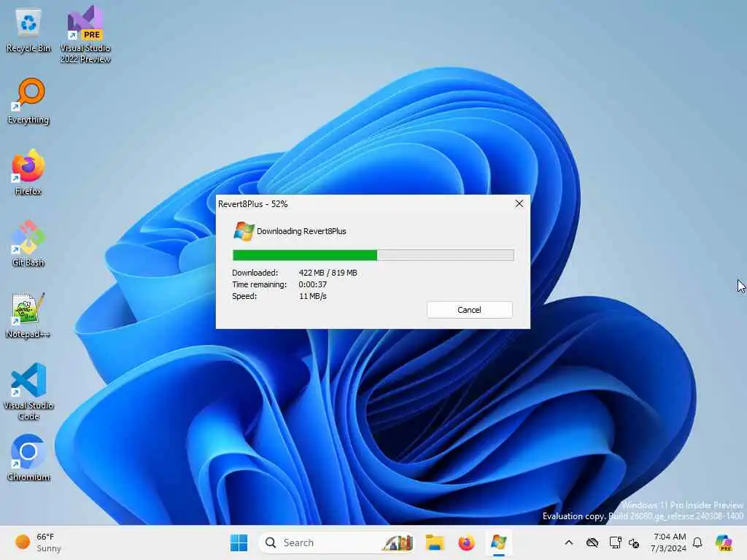747x560 pixels.
Task: Select the Firefox desktop shortcut
Action: (28, 172)
